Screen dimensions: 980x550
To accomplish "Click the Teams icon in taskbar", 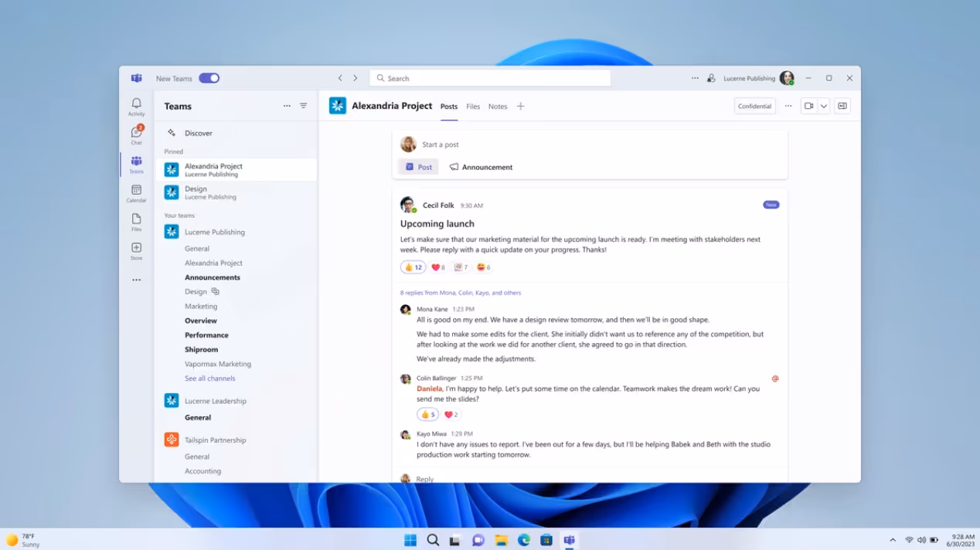I will (x=570, y=540).
